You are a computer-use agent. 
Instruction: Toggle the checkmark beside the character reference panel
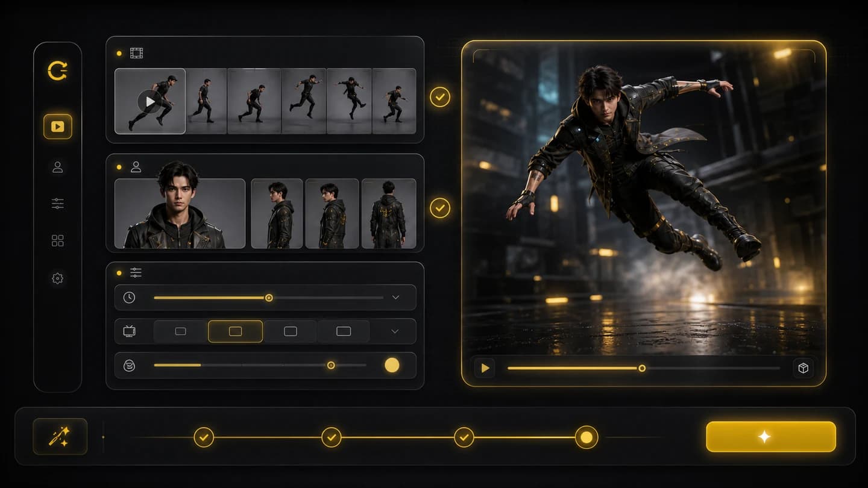(440, 208)
